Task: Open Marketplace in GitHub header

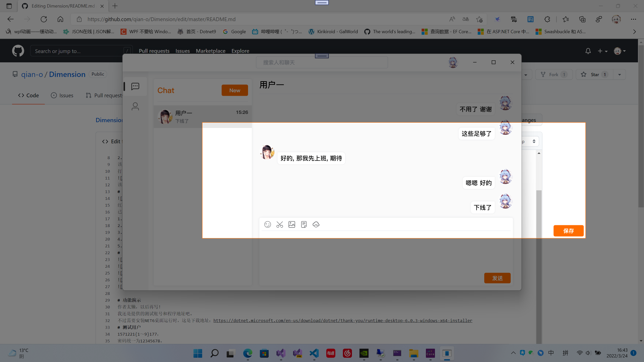Action: (211, 51)
